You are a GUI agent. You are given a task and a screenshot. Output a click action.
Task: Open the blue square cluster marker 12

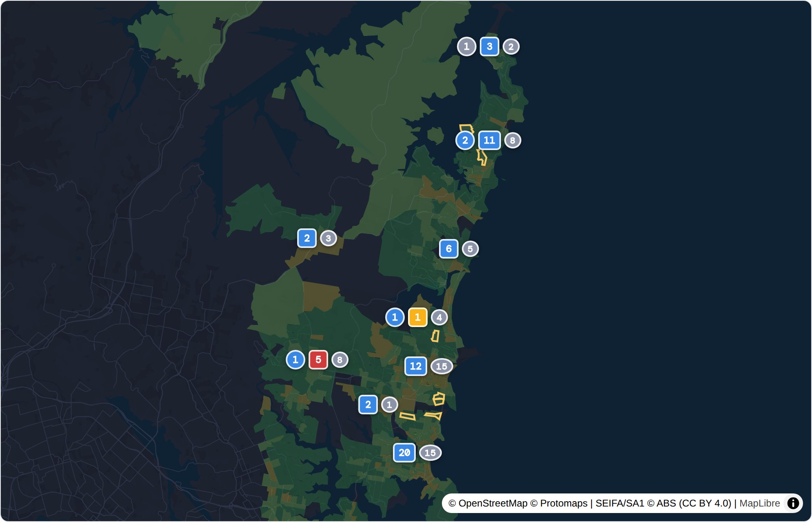416,366
